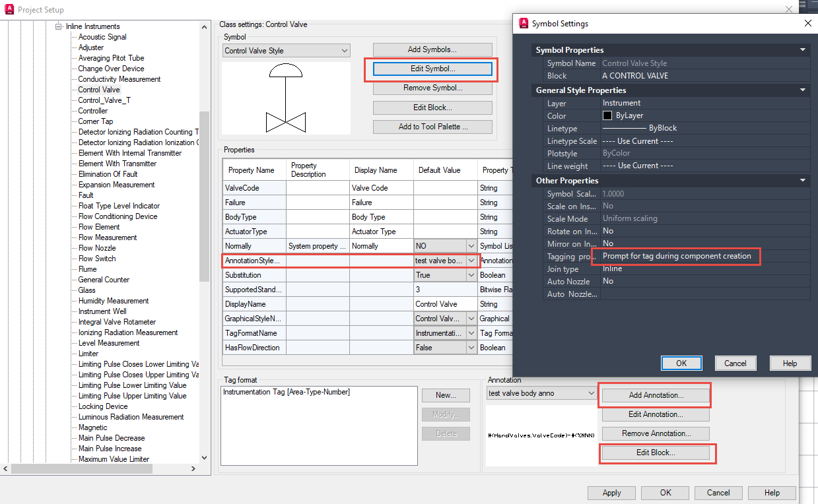Click Edit Block in the Annotation section

(x=656, y=453)
